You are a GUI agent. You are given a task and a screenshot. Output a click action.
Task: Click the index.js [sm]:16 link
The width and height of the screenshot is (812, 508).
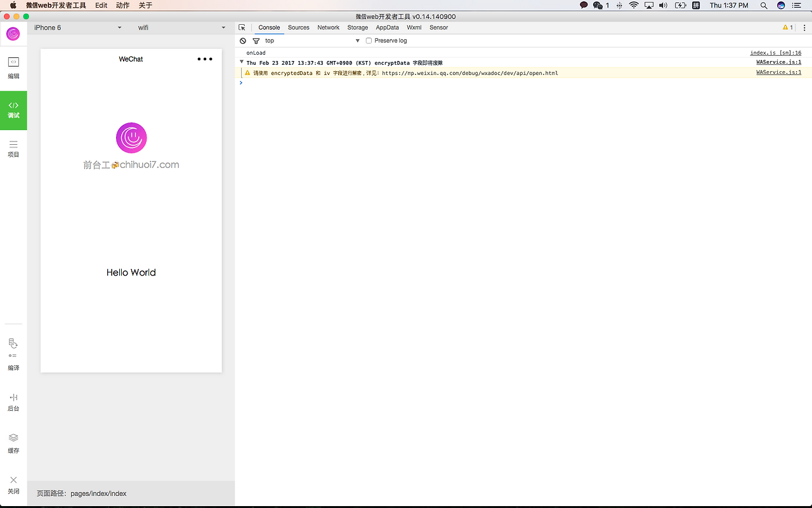click(775, 52)
